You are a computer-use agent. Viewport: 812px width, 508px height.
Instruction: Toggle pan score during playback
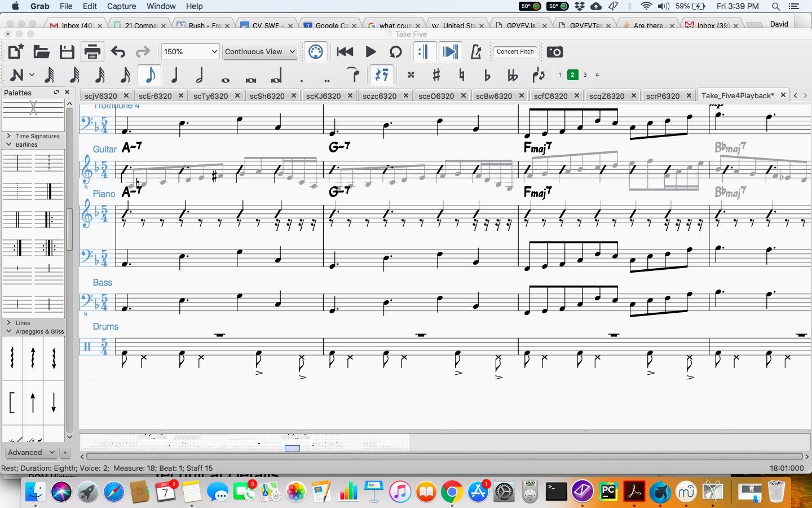[x=450, y=52]
